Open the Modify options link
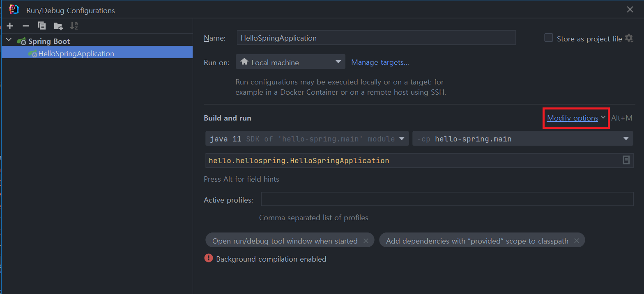 tap(573, 118)
